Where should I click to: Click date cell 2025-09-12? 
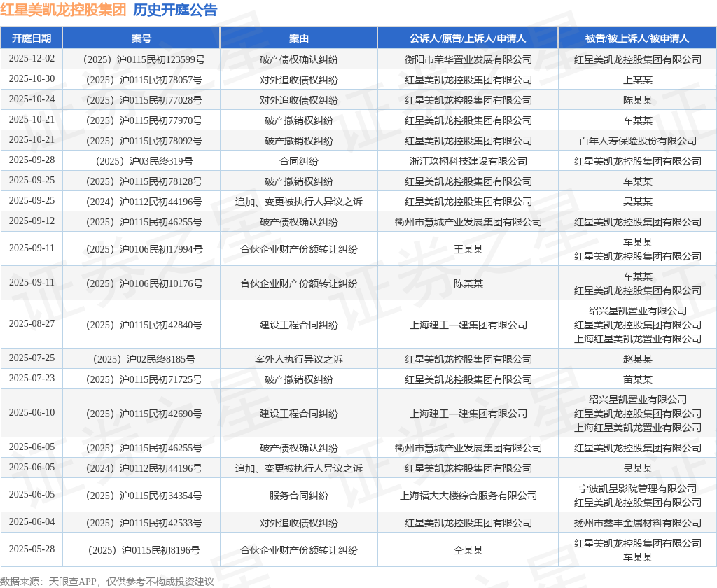click(32, 220)
